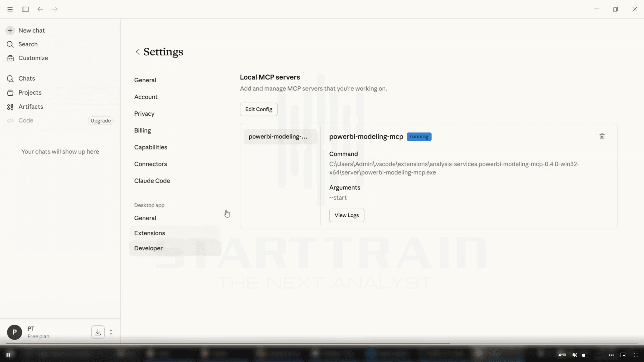Open General settings under main section
The image size is (644, 362).
click(145, 80)
